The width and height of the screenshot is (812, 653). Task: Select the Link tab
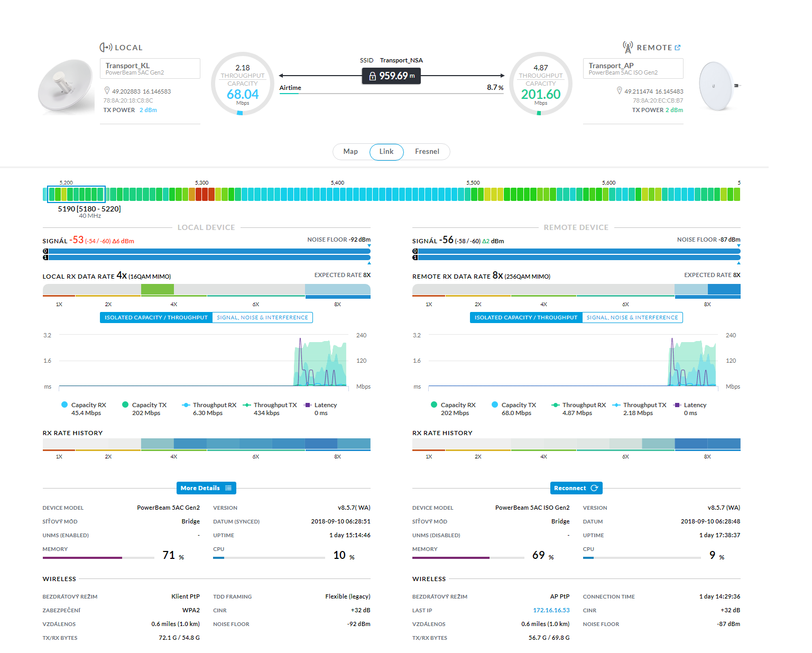click(386, 152)
